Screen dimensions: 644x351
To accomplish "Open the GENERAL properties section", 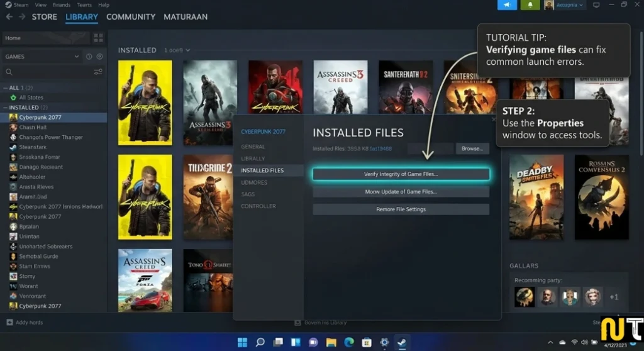I will pyautogui.click(x=253, y=147).
